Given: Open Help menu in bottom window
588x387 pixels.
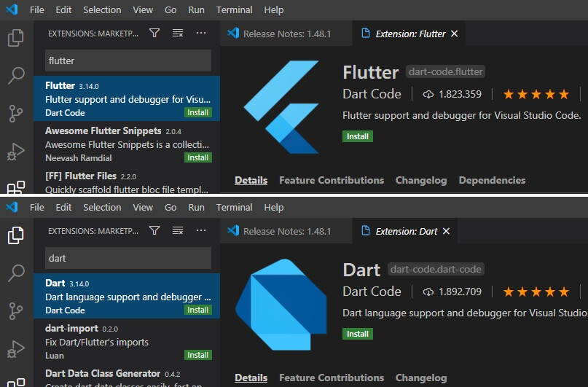Looking at the screenshot, I should click(274, 207).
